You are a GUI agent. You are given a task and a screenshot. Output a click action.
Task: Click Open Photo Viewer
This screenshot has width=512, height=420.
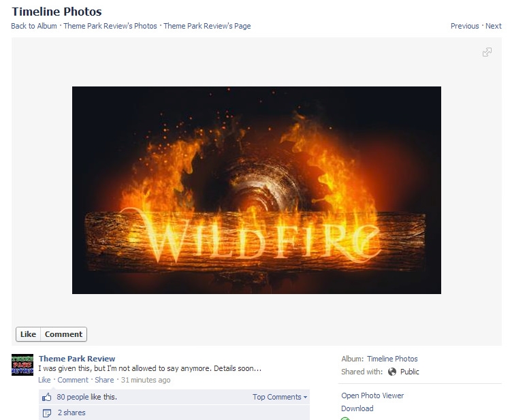tap(372, 395)
